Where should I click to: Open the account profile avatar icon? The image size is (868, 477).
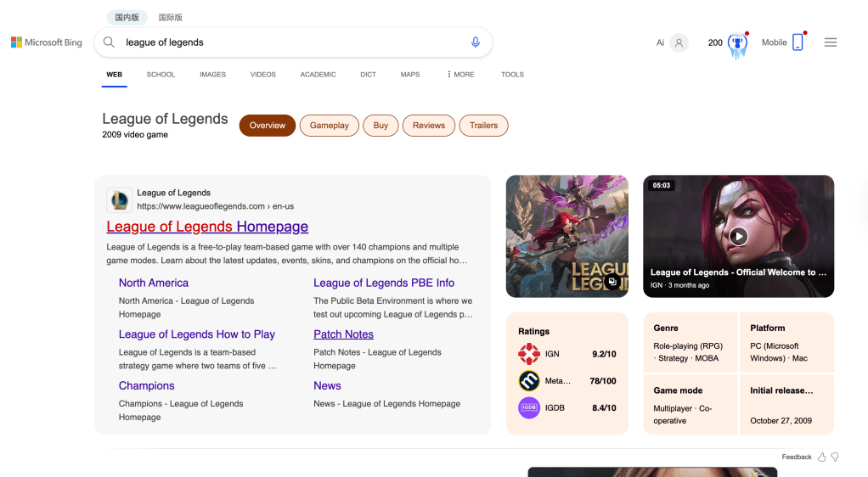coord(679,42)
